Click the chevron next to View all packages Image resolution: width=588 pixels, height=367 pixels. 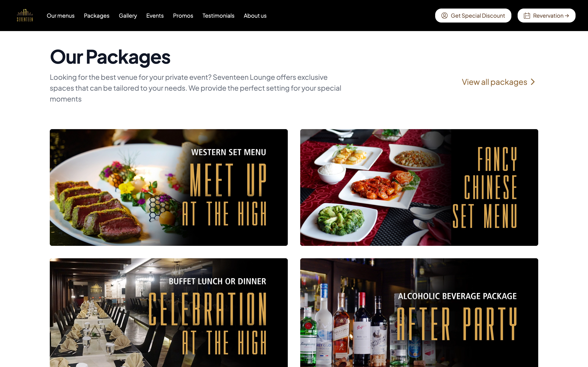(x=533, y=82)
